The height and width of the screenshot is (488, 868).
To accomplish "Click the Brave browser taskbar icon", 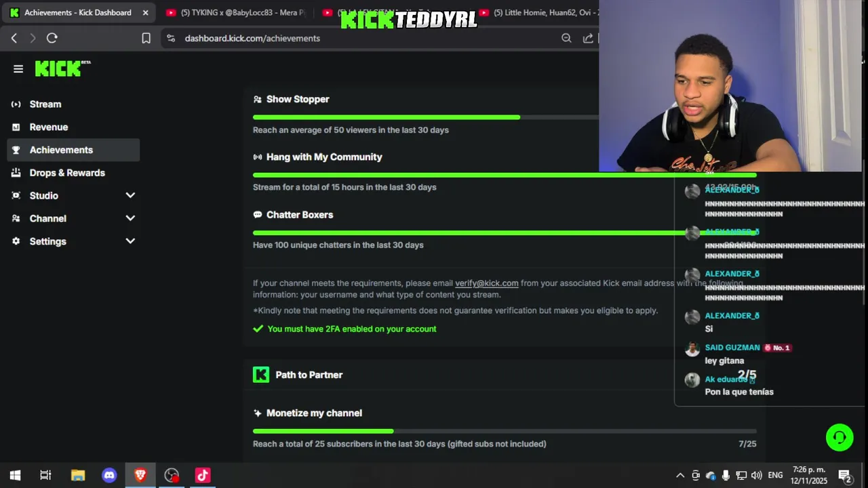I will pyautogui.click(x=140, y=475).
